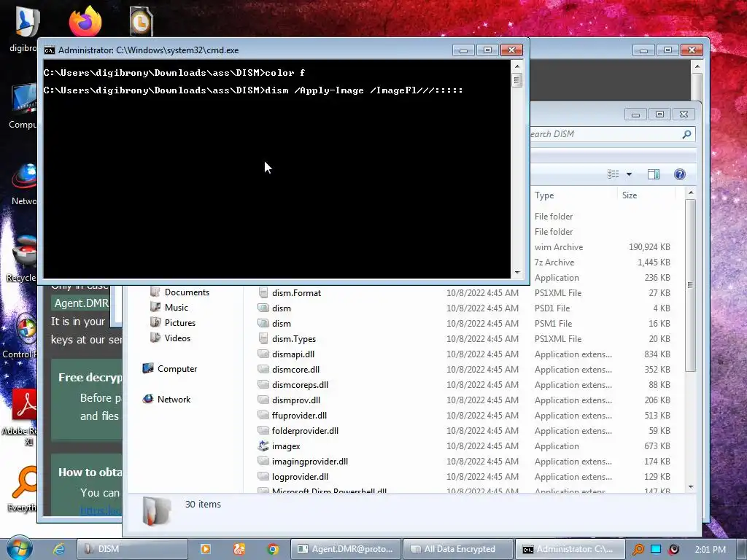
Task: Open Explorer help question mark icon
Action: [680, 174]
